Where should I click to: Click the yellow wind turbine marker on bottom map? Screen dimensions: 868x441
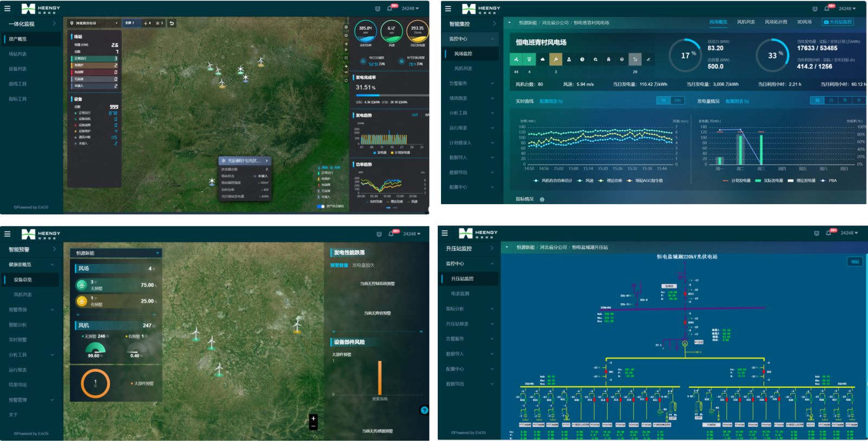click(297, 325)
